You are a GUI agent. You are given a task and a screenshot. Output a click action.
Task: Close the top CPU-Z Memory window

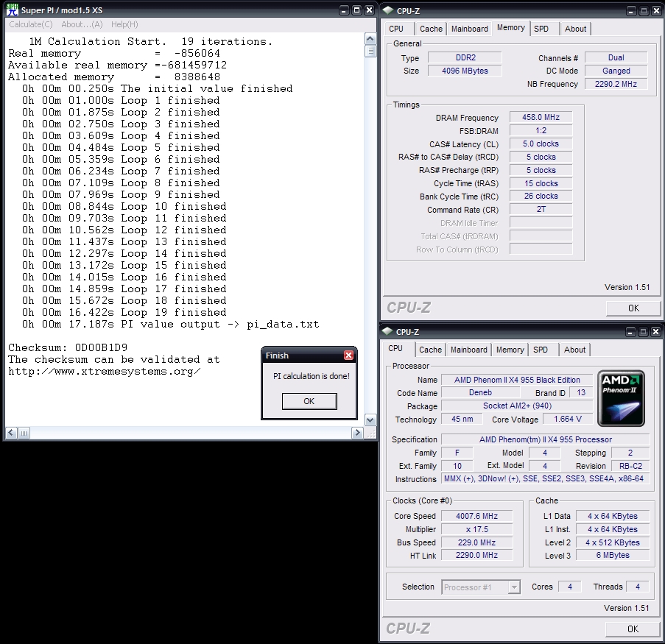tap(656, 10)
